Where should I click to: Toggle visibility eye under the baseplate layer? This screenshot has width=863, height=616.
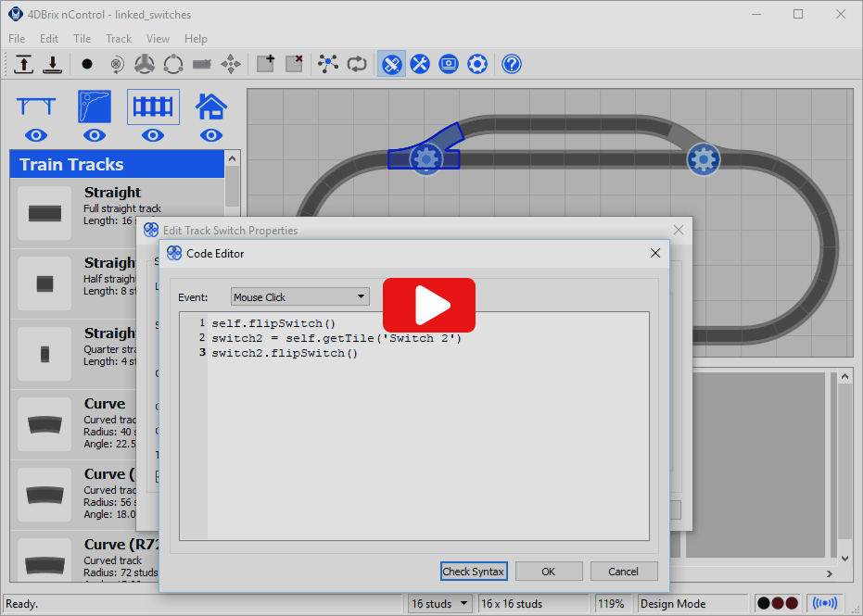[x=95, y=135]
